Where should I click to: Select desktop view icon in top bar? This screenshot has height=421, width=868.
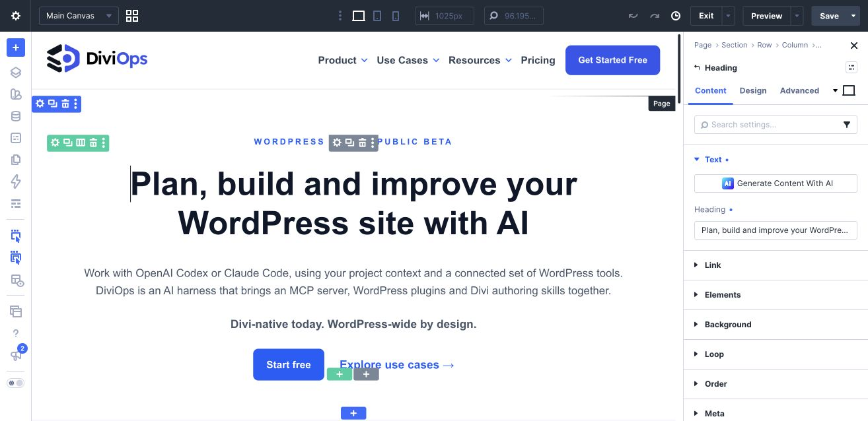[x=359, y=16]
